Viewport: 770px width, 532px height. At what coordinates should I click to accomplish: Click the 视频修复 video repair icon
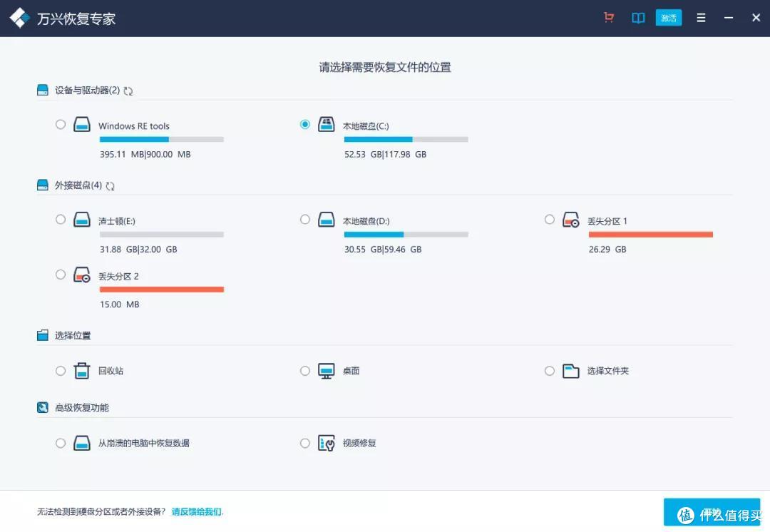point(327,443)
